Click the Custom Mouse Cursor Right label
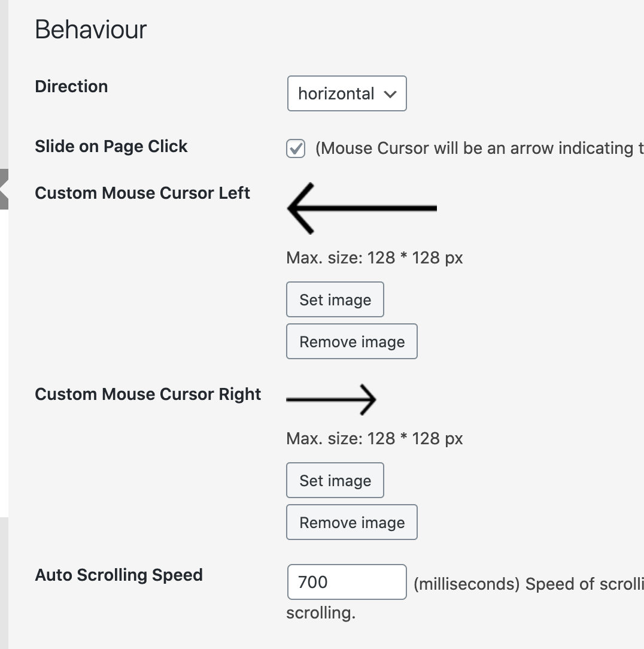The image size is (644, 649). (148, 394)
